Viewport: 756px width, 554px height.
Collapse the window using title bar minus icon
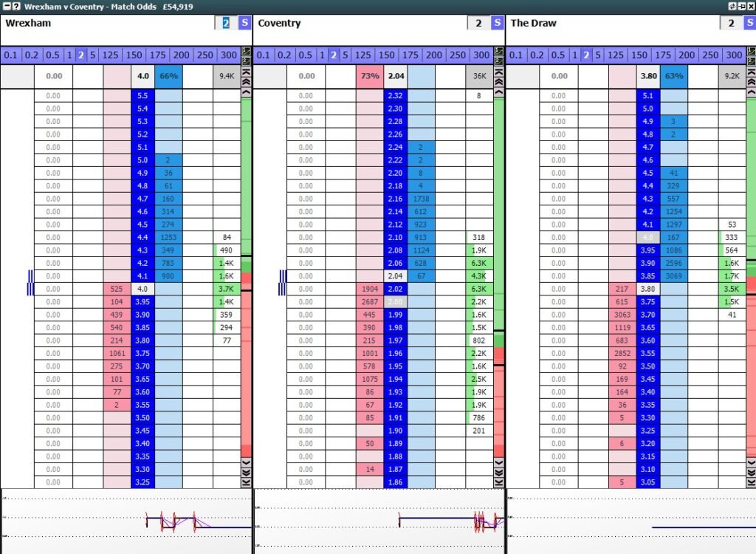[x=7, y=6]
